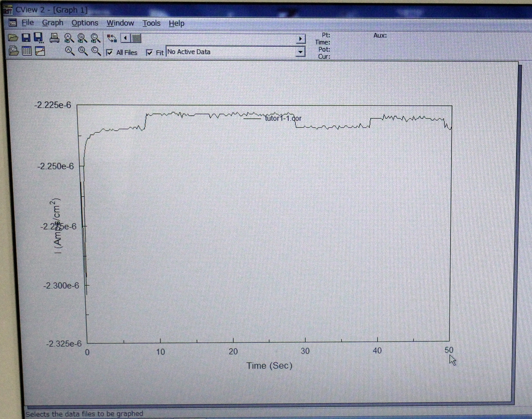
Task: Expand the No Active Data dropdown arrow
Action: point(300,52)
